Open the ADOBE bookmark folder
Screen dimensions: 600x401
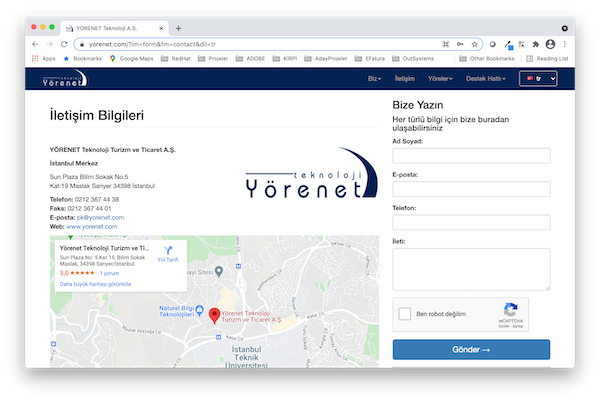click(250, 59)
